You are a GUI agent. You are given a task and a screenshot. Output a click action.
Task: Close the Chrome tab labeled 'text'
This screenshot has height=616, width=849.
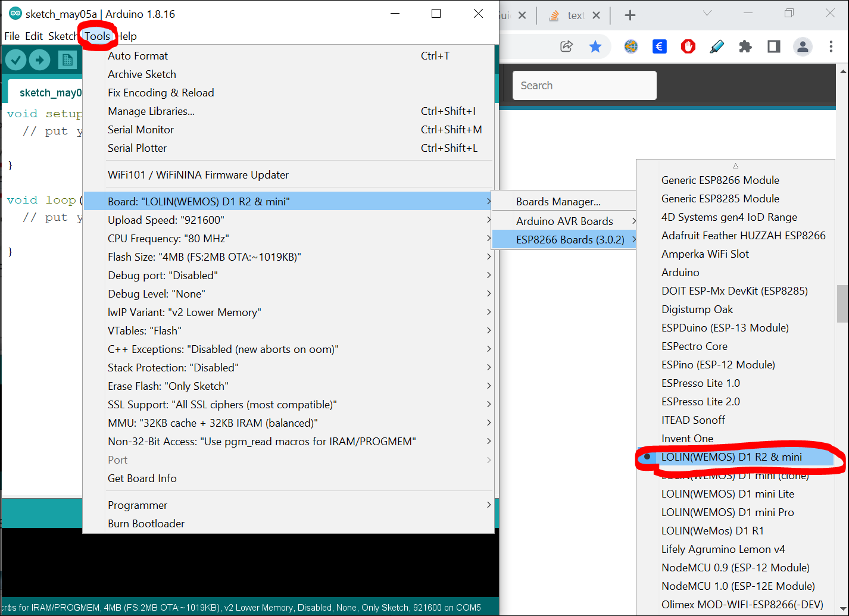pyautogui.click(x=597, y=15)
